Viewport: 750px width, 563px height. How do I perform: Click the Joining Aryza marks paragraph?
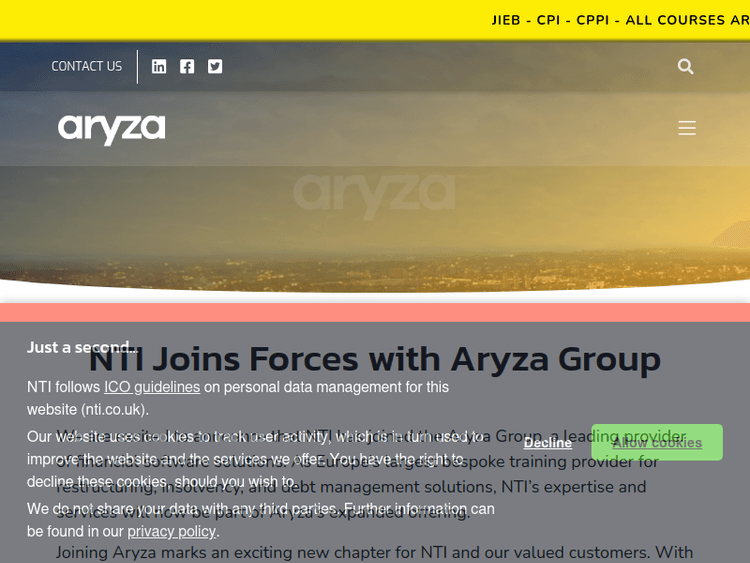(x=374, y=552)
